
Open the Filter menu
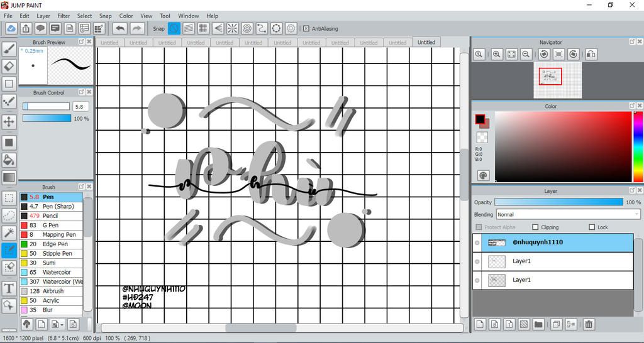64,16
